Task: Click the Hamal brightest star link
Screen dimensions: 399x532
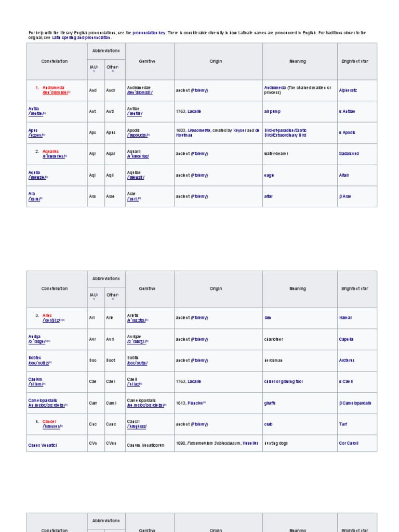Action: point(345,317)
